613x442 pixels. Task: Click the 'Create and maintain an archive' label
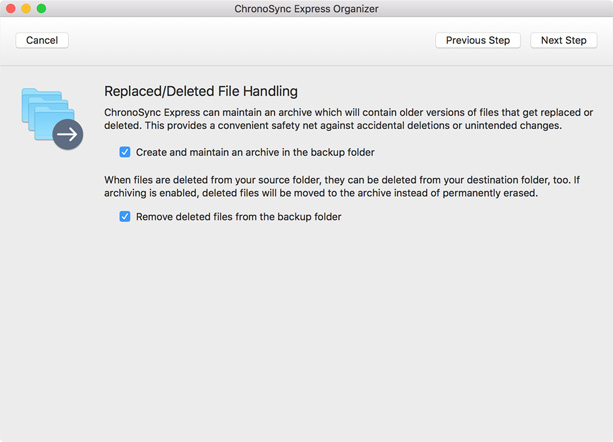[255, 152]
